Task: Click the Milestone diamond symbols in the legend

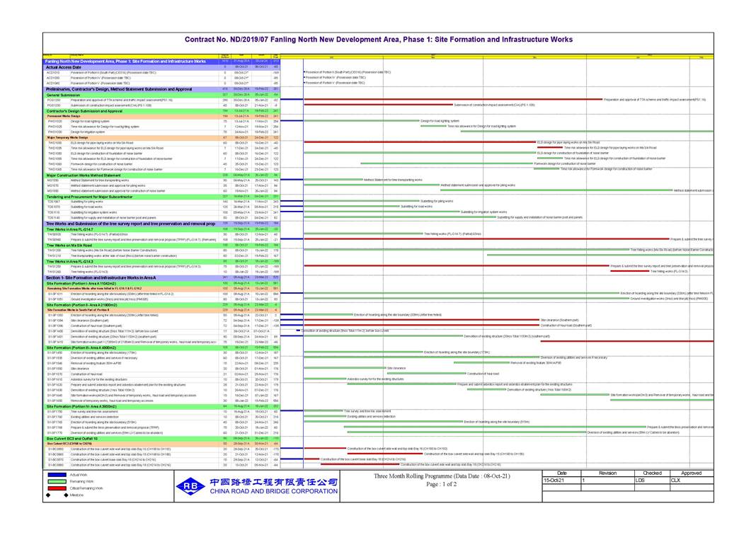Action: [x=57, y=495]
